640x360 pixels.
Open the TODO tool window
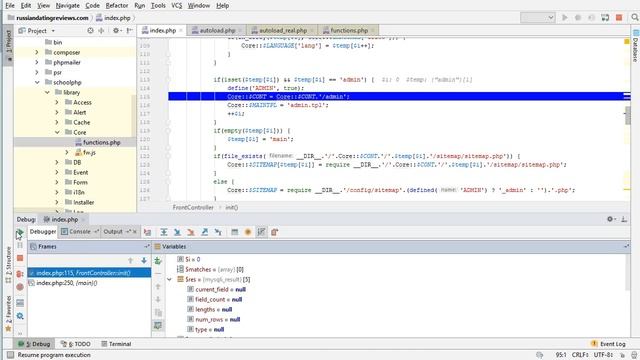[76, 344]
